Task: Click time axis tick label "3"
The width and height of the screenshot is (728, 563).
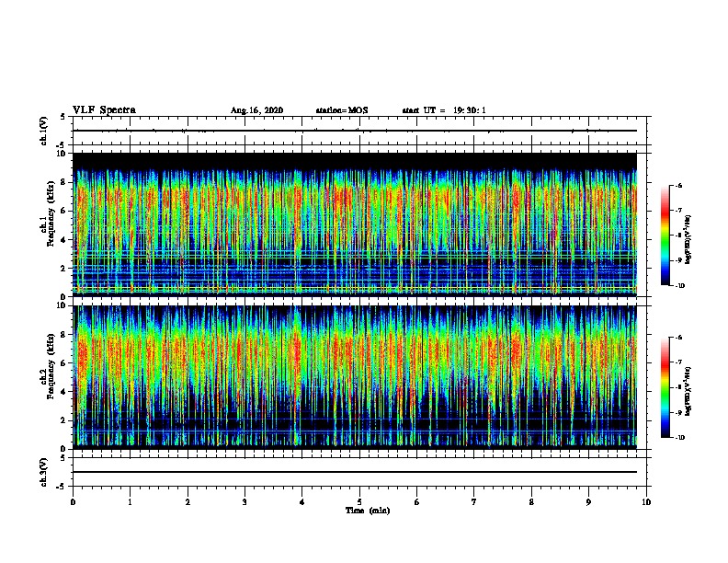Action: pos(245,502)
